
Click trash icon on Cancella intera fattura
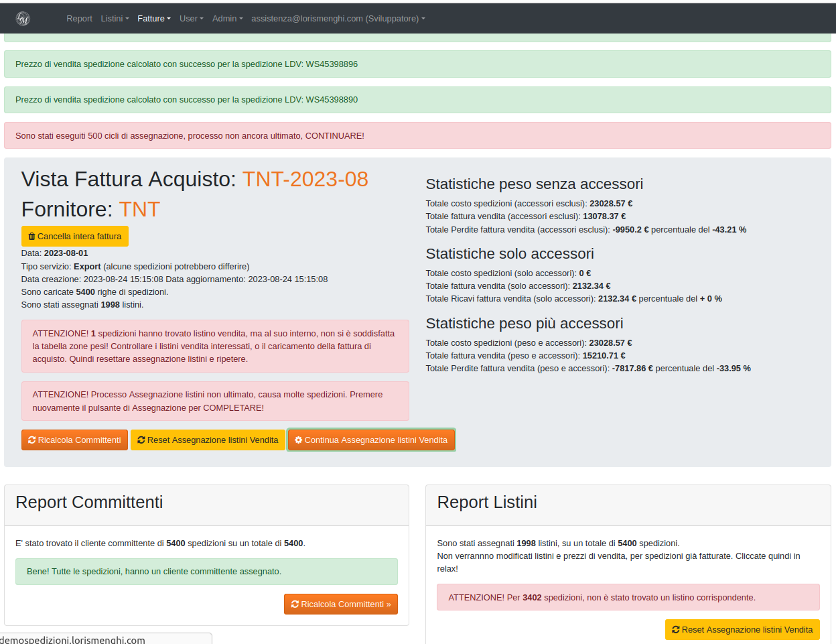point(31,237)
